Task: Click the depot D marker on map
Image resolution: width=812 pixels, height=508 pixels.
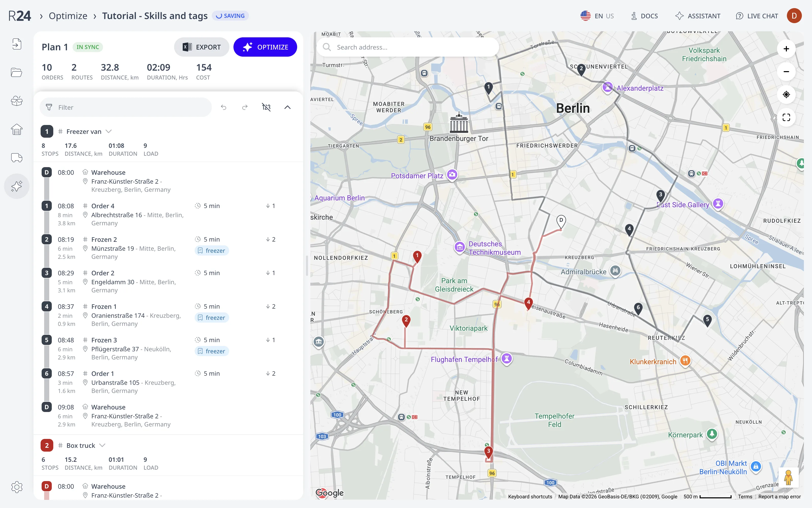Action: [561, 221]
